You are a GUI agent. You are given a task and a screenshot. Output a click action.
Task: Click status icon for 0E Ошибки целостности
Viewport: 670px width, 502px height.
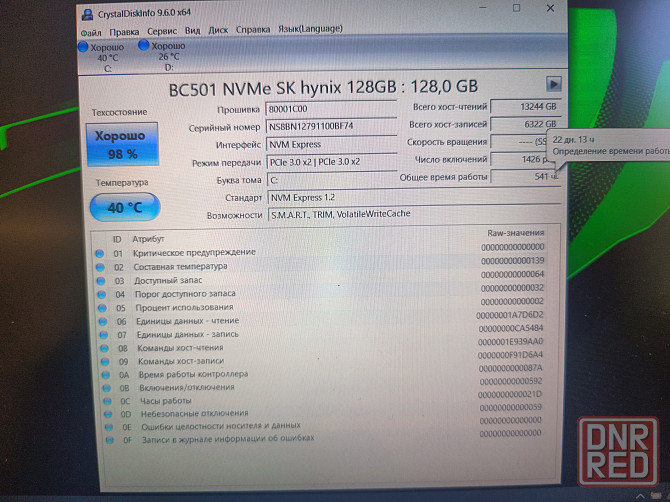(x=109, y=427)
